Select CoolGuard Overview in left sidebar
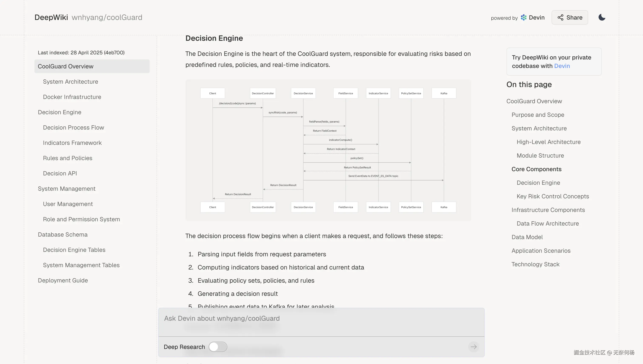 pos(65,66)
